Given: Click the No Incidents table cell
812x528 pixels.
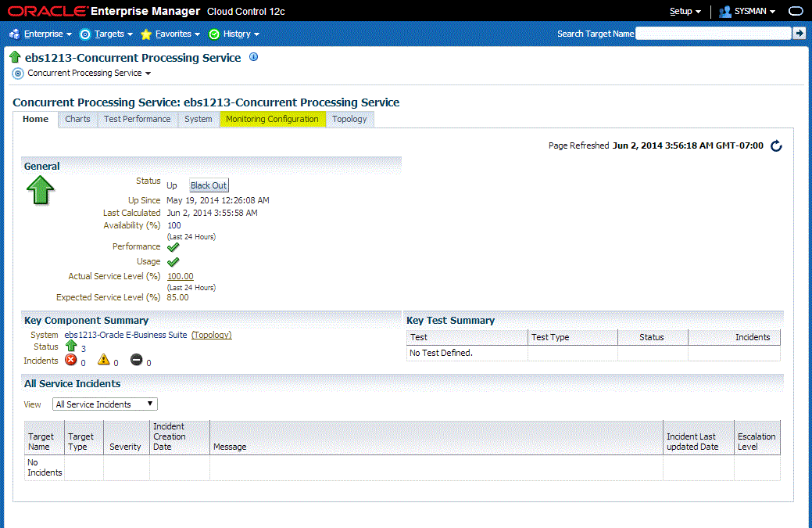Looking at the screenshot, I should [45, 468].
